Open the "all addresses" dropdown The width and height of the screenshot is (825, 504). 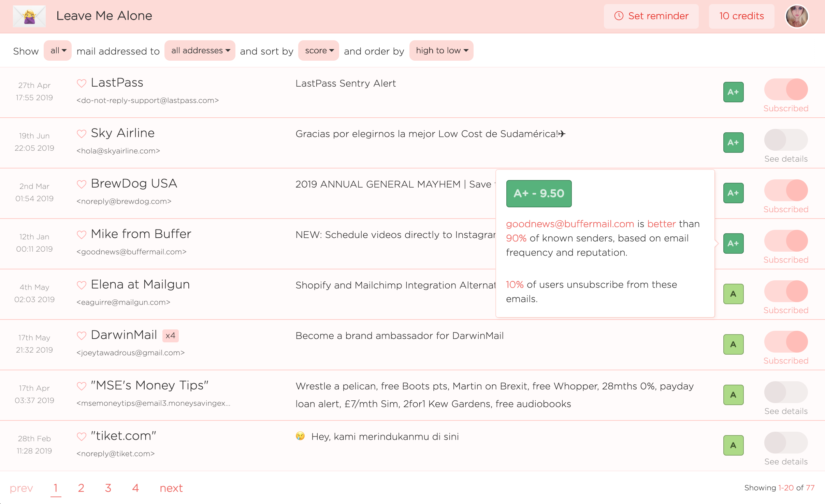[x=200, y=50]
